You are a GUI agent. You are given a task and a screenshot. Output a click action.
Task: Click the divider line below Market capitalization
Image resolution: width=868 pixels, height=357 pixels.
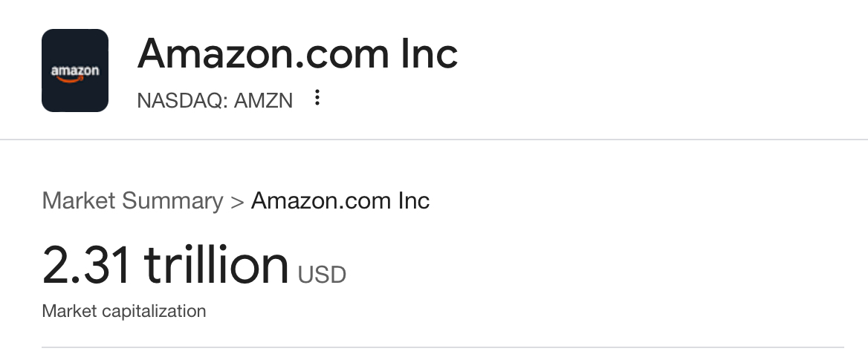(x=443, y=347)
